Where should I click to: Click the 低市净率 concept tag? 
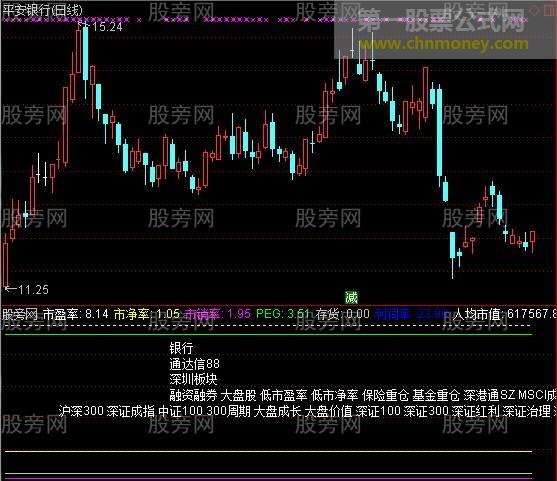(x=334, y=395)
